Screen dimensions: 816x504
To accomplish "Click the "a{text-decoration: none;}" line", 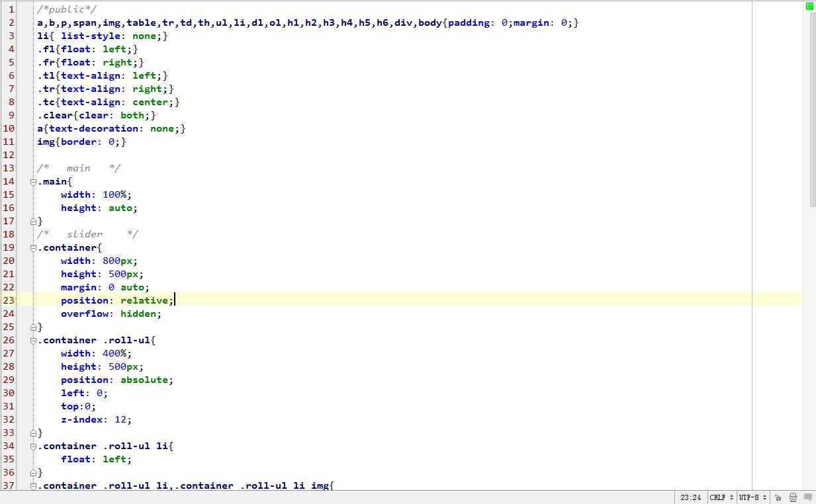I will [x=111, y=128].
